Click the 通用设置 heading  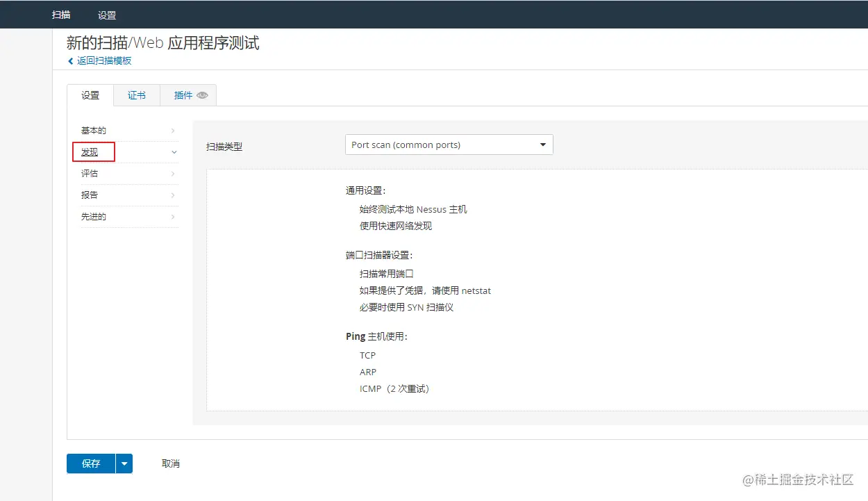click(x=365, y=190)
